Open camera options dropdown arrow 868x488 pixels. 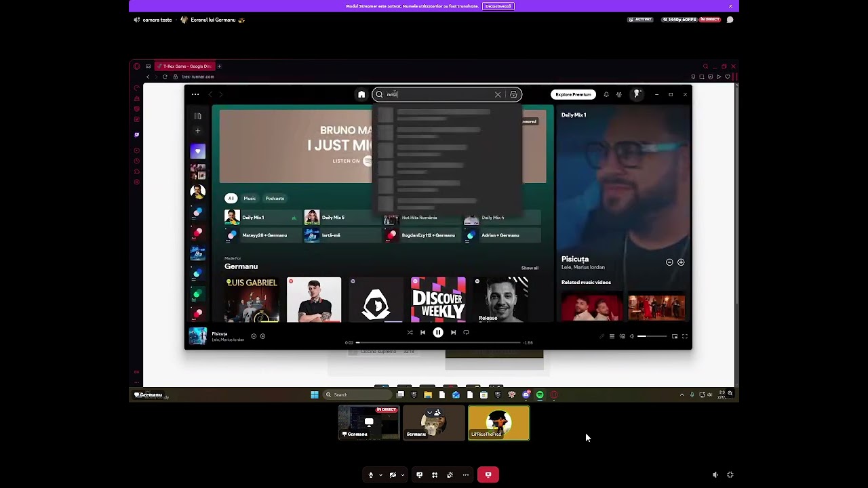403,475
